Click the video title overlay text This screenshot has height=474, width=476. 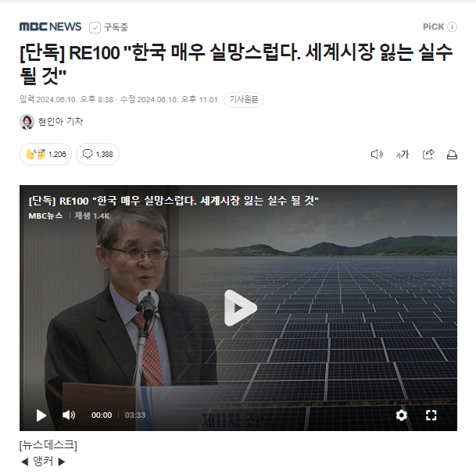[174, 201]
